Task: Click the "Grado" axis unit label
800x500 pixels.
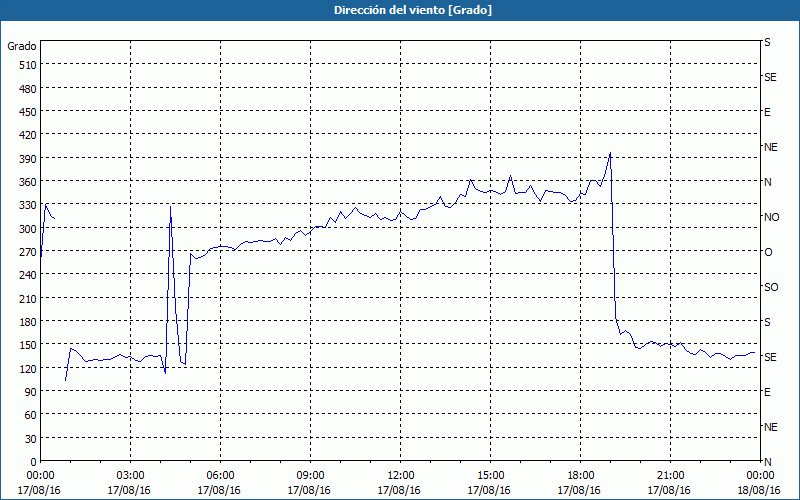Action: [x=22, y=46]
